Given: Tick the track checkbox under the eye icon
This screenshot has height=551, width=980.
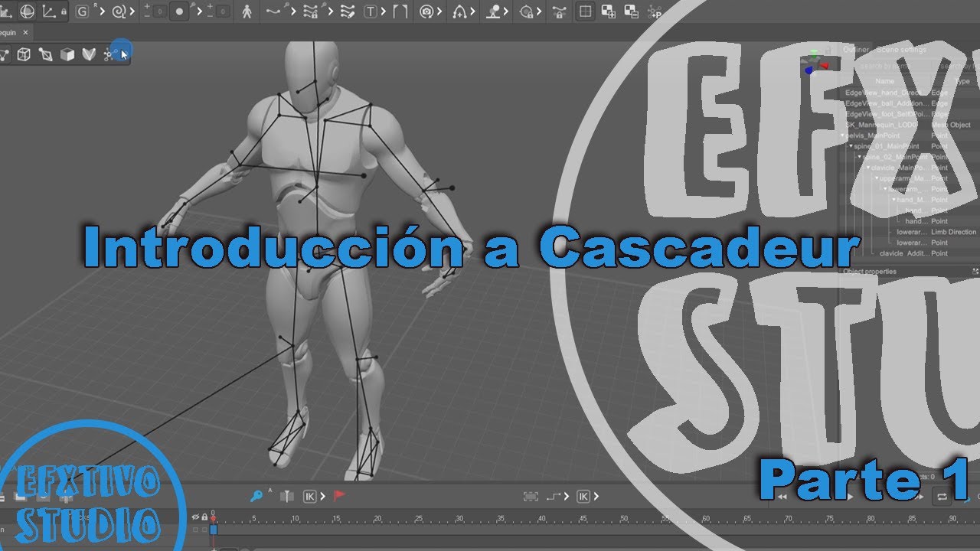Looking at the screenshot, I should (195, 529).
